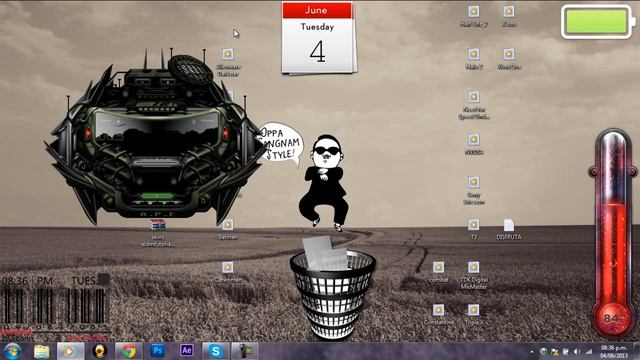Click the robot gadget's dark display screen

[157, 131]
